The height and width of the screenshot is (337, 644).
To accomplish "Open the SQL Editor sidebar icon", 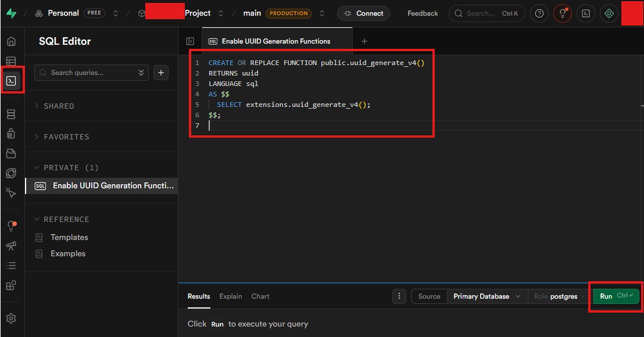I will pos(11,81).
